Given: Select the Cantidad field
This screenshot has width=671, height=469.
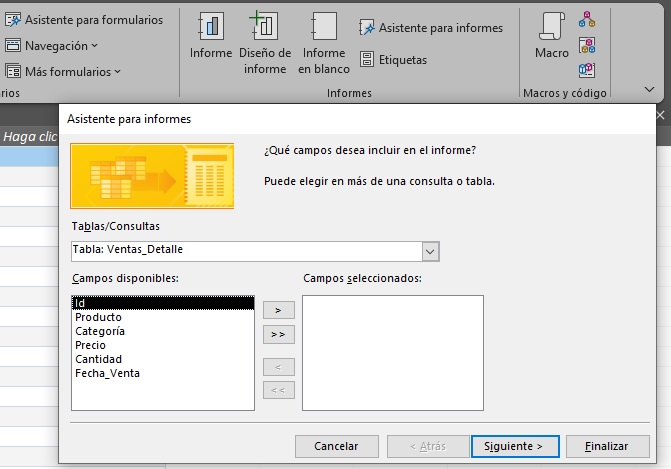Looking at the screenshot, I should [163, 359].
